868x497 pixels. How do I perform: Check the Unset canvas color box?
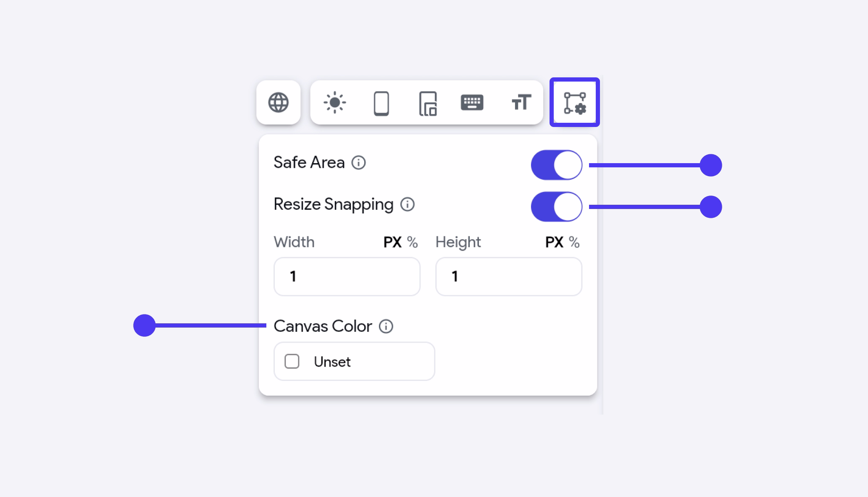pos(292,362)
